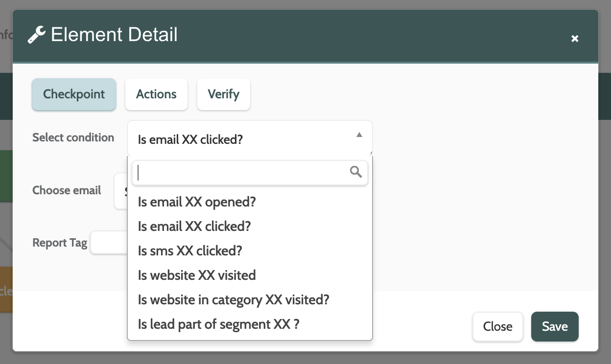611x364 pixels.
Task: Click the Report Tag input field
Action: pyautogui.click(x=109, y=243)
